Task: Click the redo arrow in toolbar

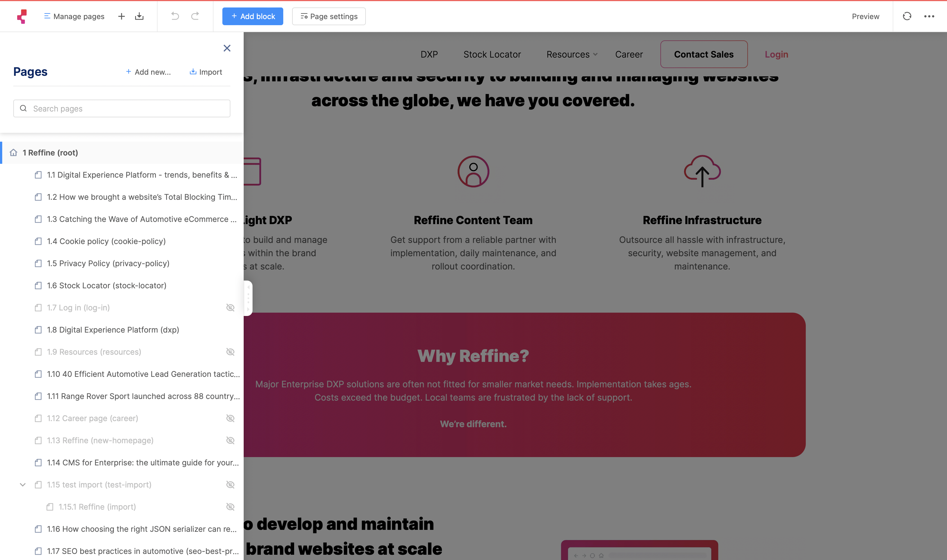Action: tap(195, 16)
